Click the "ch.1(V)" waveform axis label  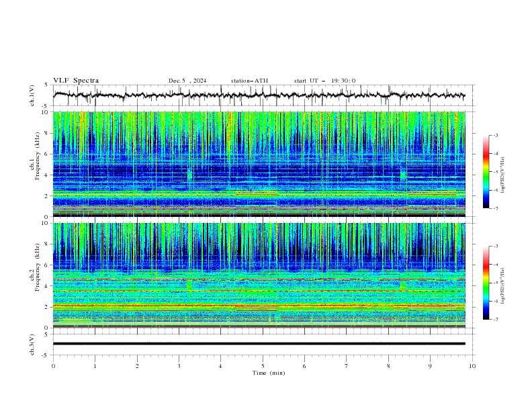click(32, 95)
